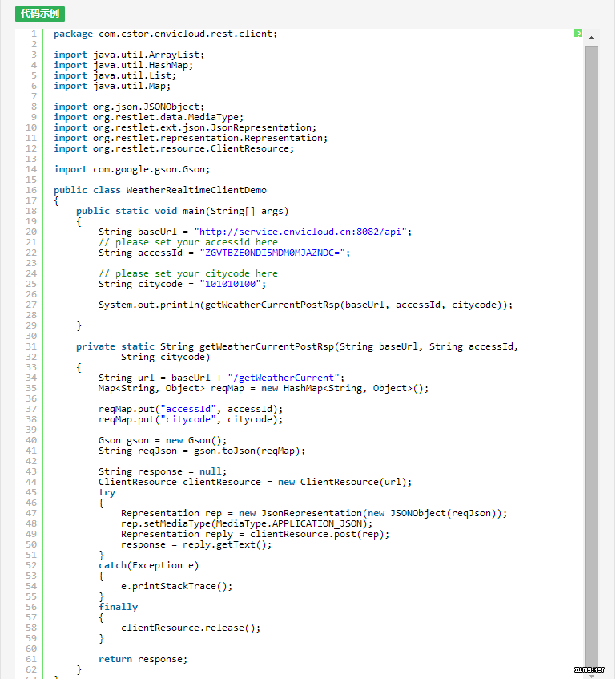Click the package com.cstor.envicloud.rest.client line
The image size is (616, 679).
(x=165, y=34)
